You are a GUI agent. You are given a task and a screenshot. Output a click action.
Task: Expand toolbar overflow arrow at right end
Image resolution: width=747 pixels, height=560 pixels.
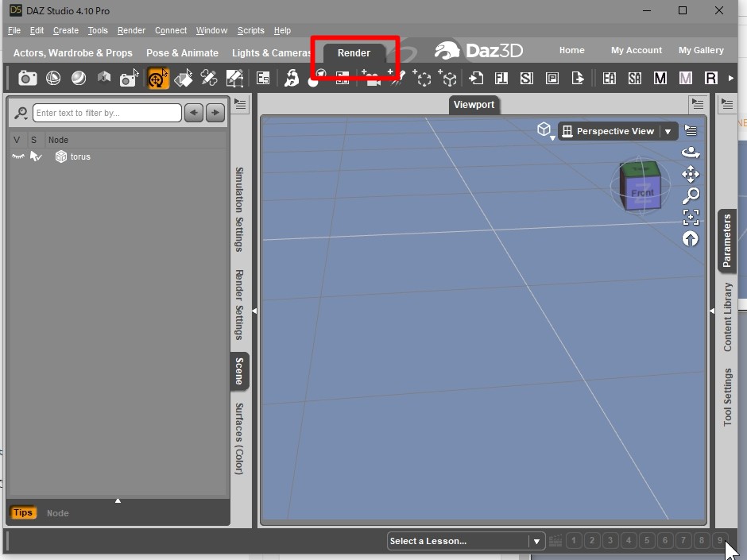point(731,78)
